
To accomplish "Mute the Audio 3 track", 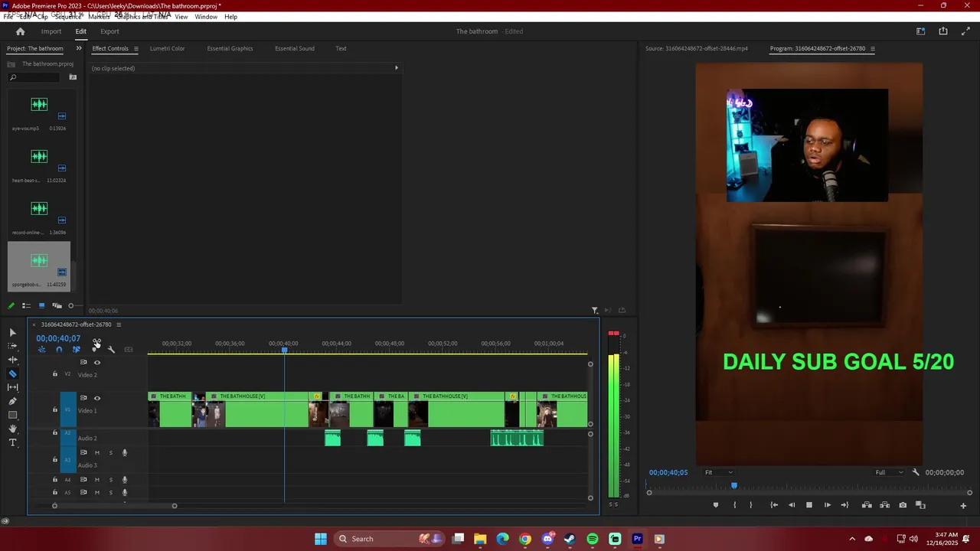I will (x=96, y=452).
